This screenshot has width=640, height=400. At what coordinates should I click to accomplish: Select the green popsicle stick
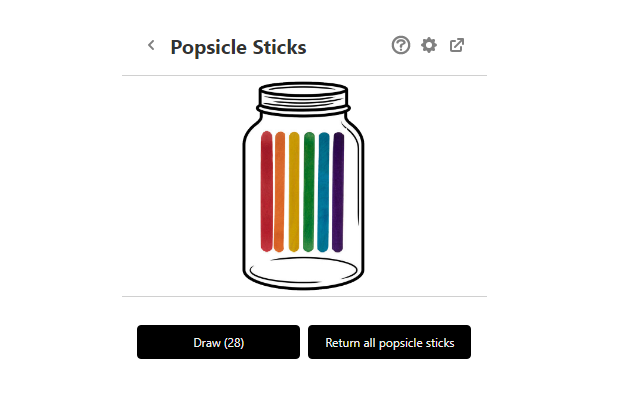click(x=309, y=190)
